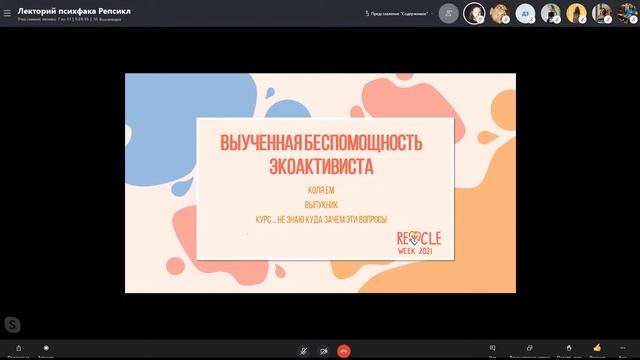
Task: Click the Recycle Week 2021 logo on the slide
Action: click(419, 242)
